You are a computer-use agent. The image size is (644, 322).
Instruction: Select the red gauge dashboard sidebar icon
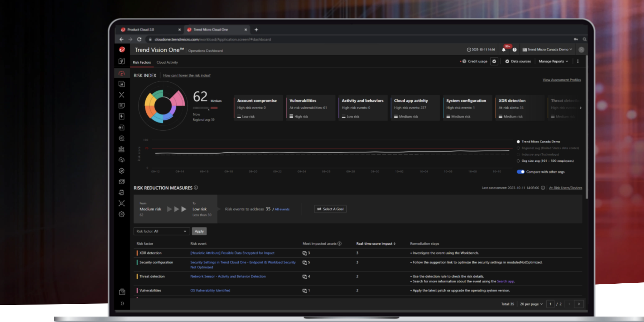(x=122, y=73)
